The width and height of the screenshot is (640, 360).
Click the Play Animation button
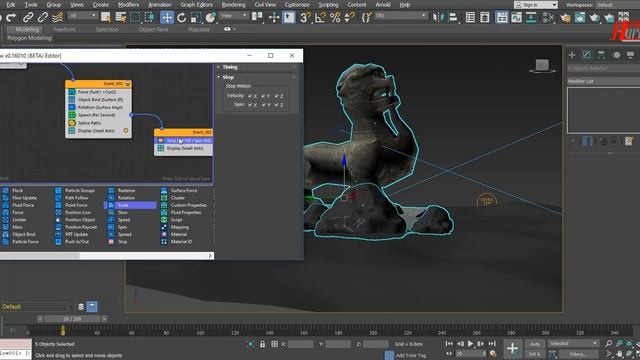click(471, 344)
